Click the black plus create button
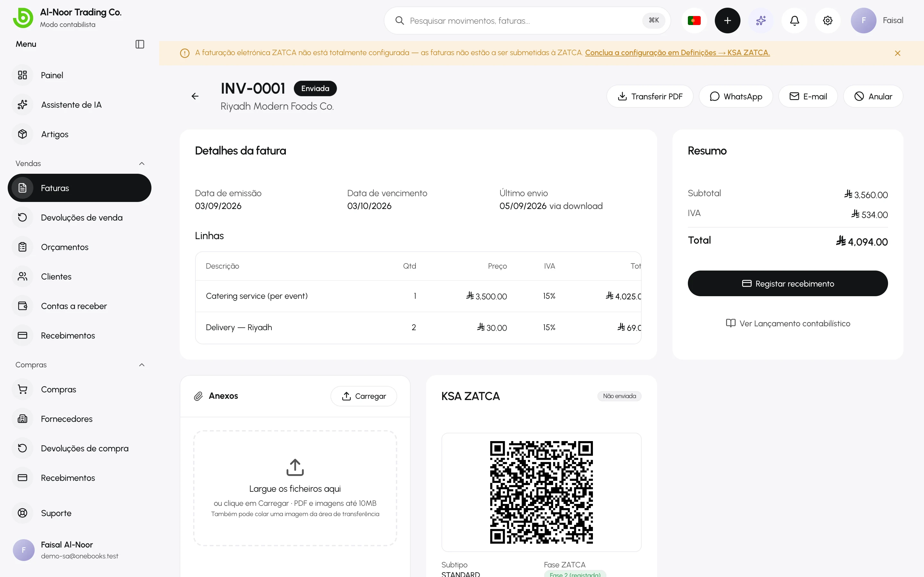This screenshot has height=577, width=924. click(727, 21)
